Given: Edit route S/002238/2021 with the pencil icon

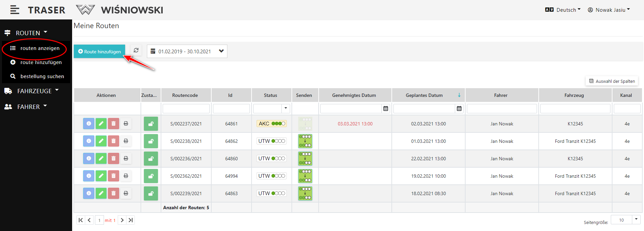Looking at the screenshot, I should point(101,141).
